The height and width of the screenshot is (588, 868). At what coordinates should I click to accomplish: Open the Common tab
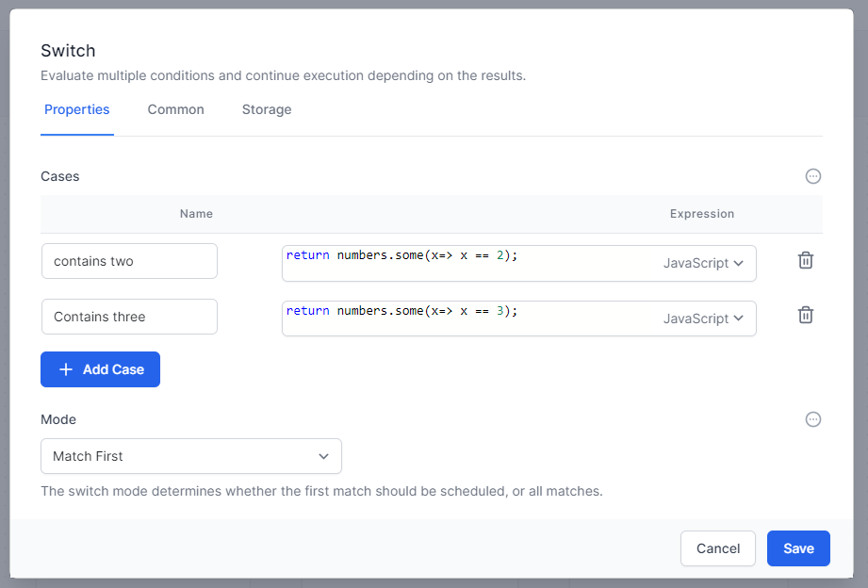175,109
